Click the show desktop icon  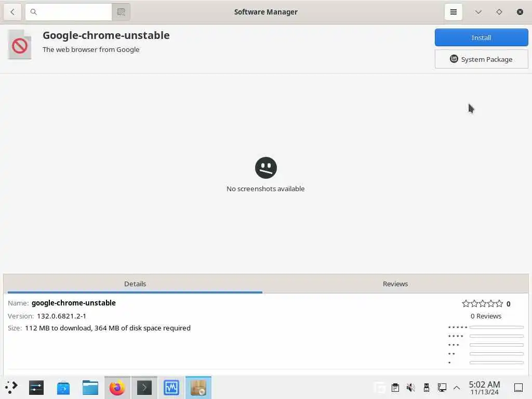518,388
